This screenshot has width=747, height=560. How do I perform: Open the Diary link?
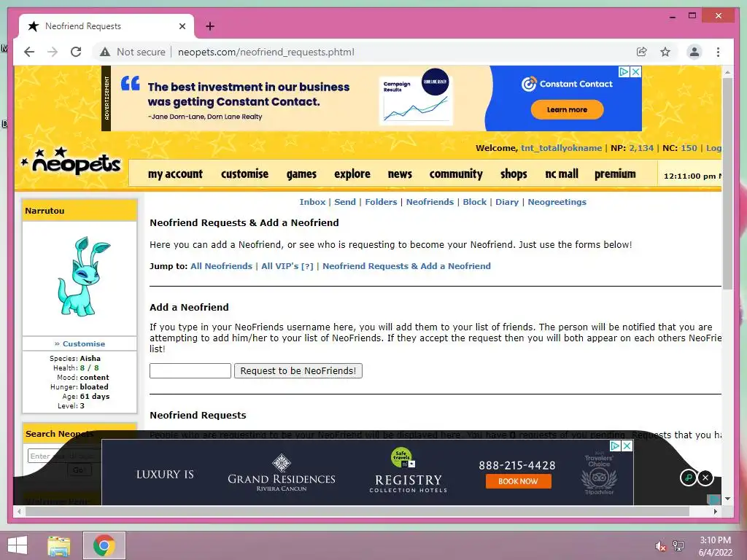pos(507,202)
